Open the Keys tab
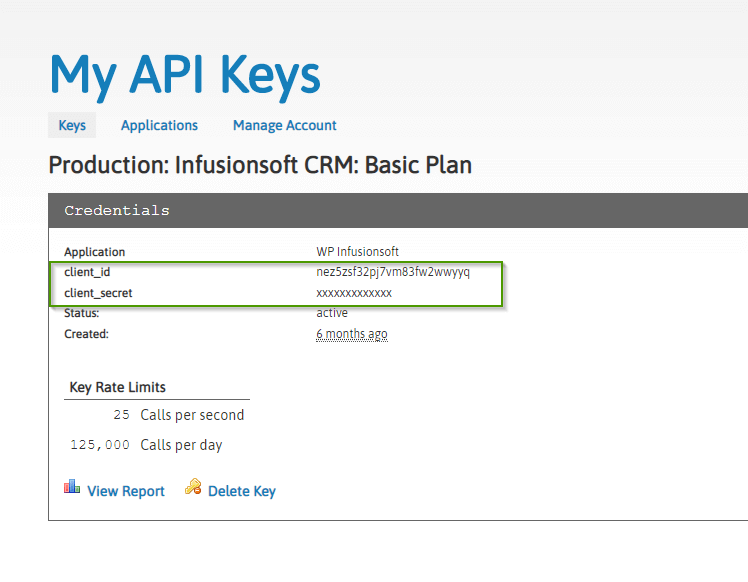The width and height of the screenshot is (748, 582). (72, 125)
